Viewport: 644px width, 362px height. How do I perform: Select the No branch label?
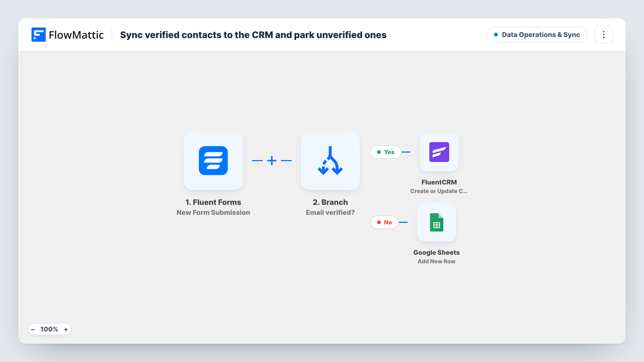coord(385,222)
